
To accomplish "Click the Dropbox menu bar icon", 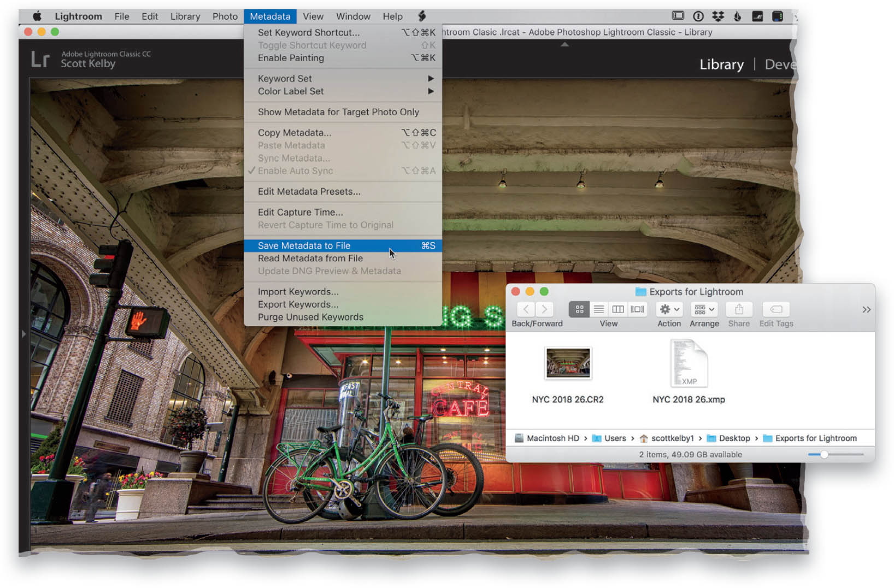I will click(718, 16).
